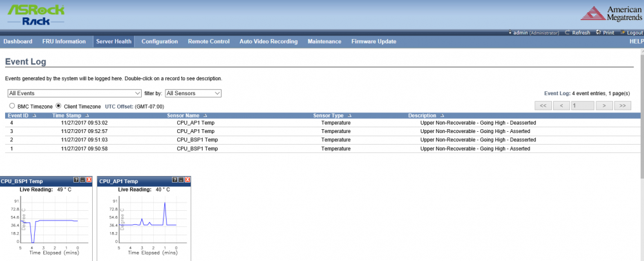Go to last page button >>

pos(623,105)
